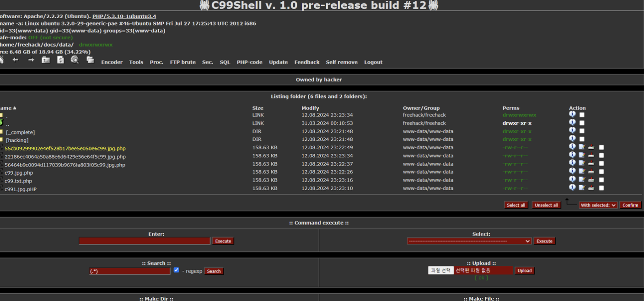Show info for the '.' directory row
Screen dimensions: 644x301
click(572, 114)
